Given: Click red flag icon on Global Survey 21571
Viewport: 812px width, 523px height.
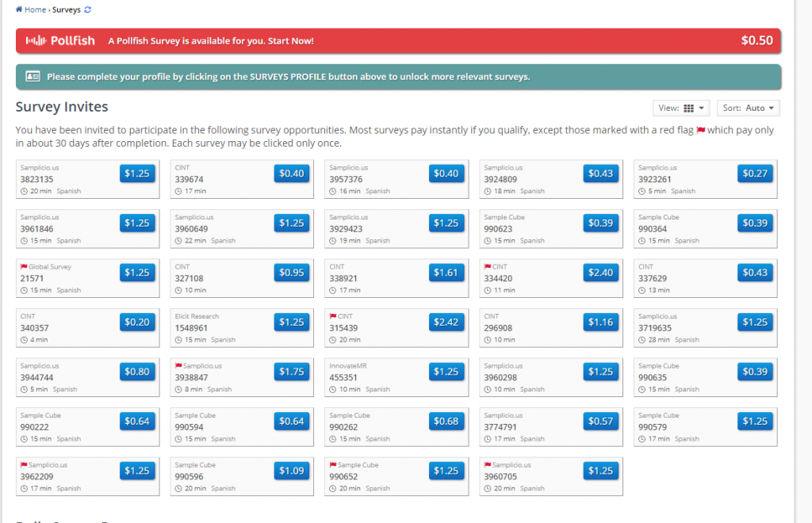Looking at the screenshot, I should tap(24, 266).
